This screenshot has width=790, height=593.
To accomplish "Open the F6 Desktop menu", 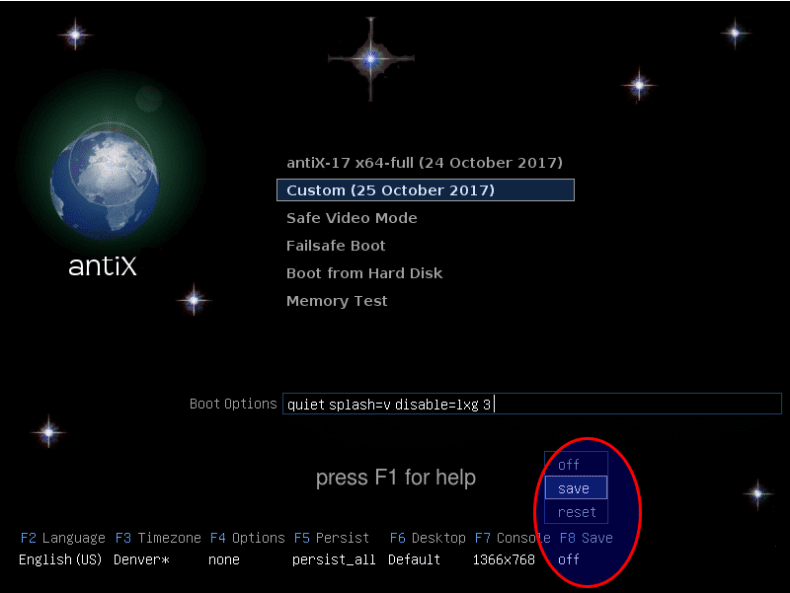I will 427,538.
